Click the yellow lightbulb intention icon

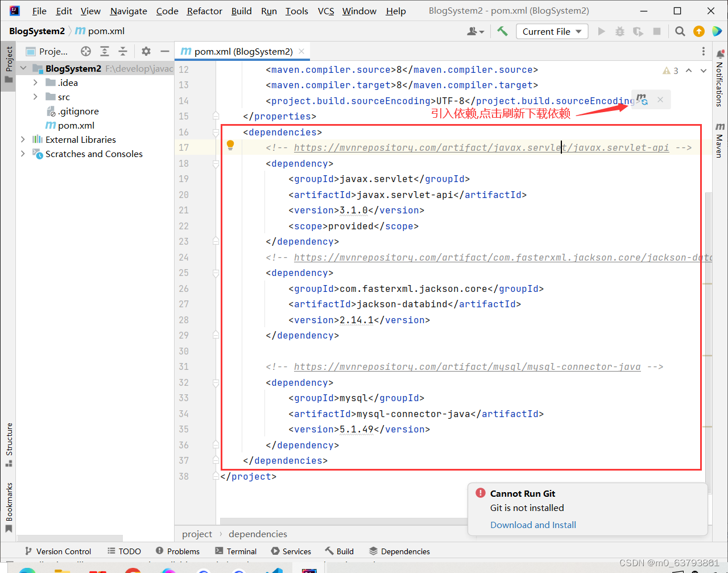coord(230,146)
